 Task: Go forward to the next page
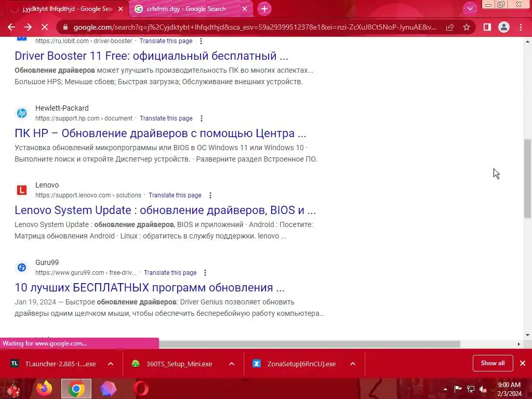click(x=28, y=27)
